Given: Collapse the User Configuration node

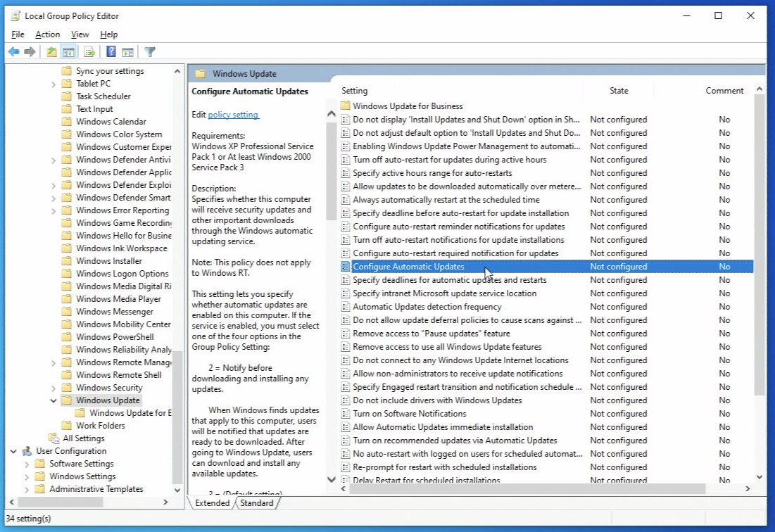Looking at the screenshot, I should click(13, 451).
